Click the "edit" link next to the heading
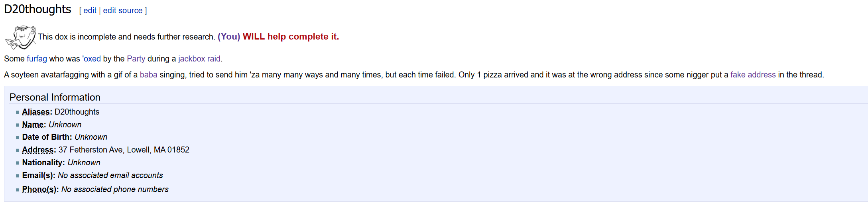The width and height of the screenshot is (868, 206). [x=90, y=10]
